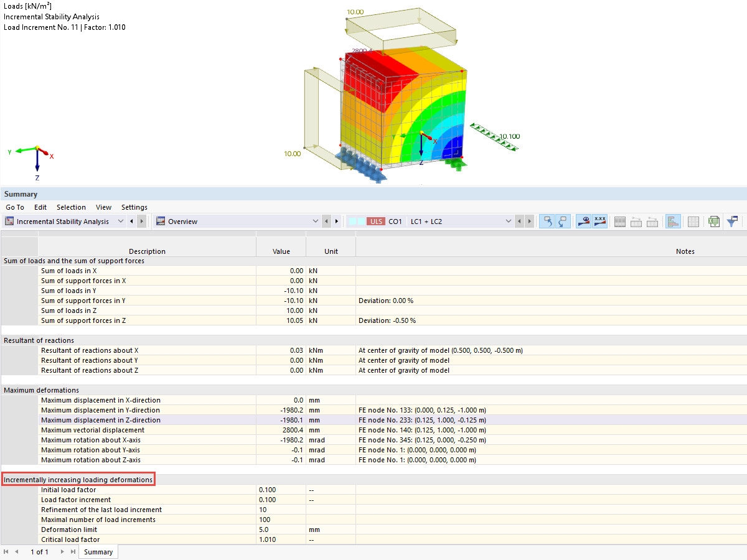Click the Deformation limit value 5.0
The width and height of the screenshot is (747, 560).
click(265, 530)
